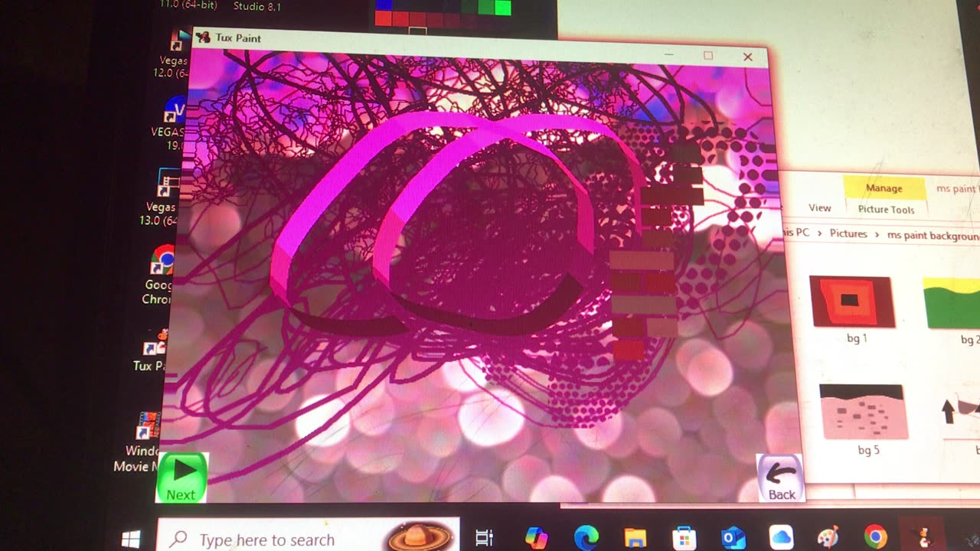This screenshot has height=551, width=980.
Task: Minimize the Tux Paint window
Action: [x=668, y=55]
